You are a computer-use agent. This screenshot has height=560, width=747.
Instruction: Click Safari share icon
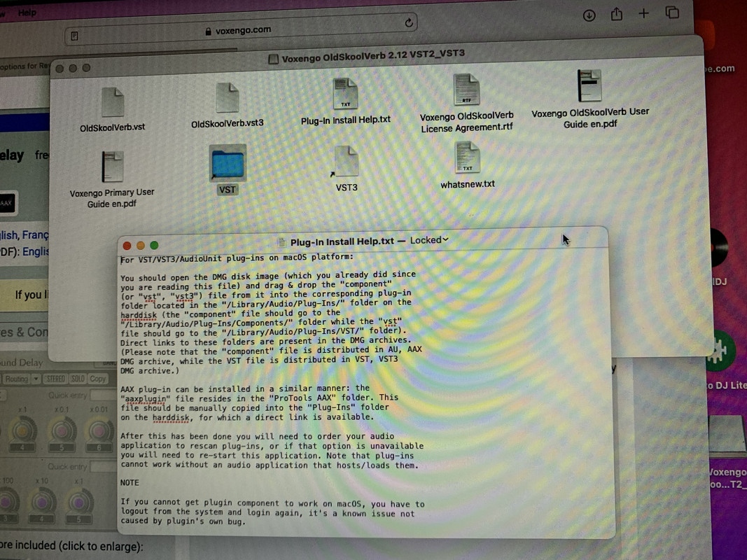tap(617, 14)
